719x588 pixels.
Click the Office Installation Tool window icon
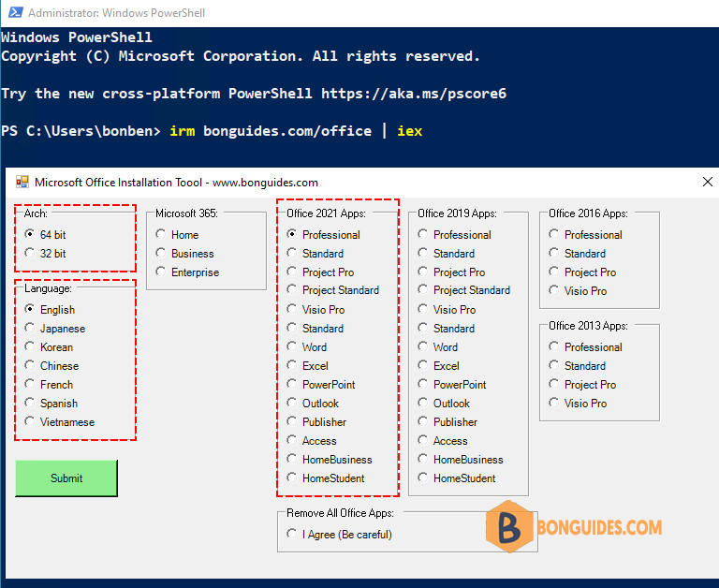tap(22, 182)
